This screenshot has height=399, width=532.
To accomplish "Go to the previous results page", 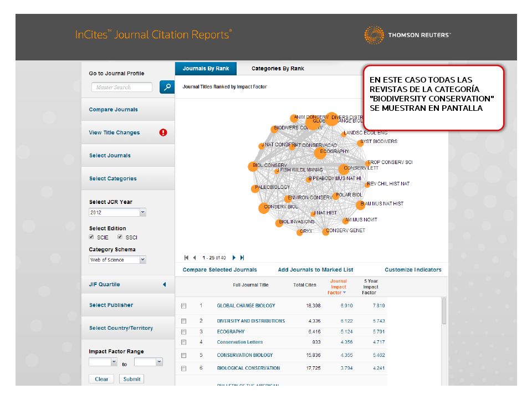I will [x=195, y=258].
